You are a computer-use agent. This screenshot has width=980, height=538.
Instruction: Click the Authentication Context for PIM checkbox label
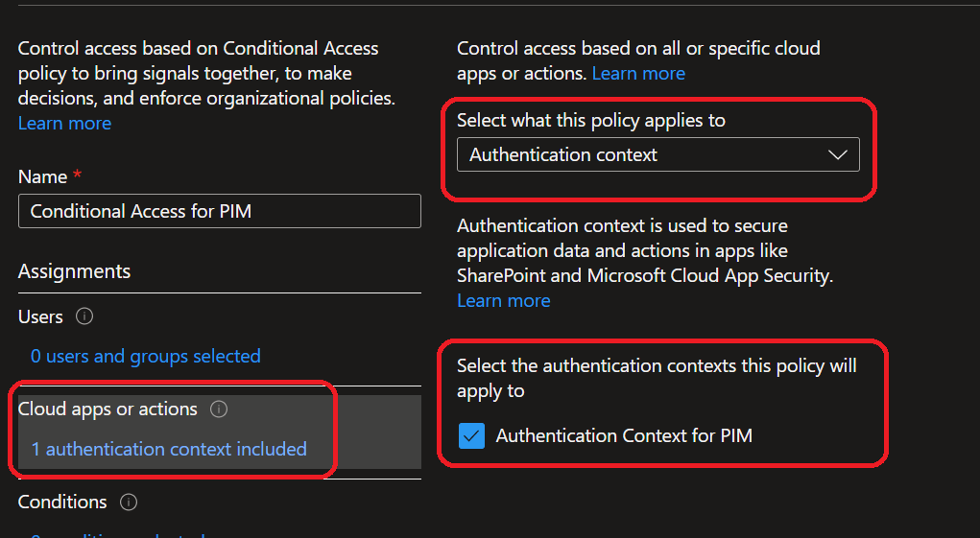623,436
